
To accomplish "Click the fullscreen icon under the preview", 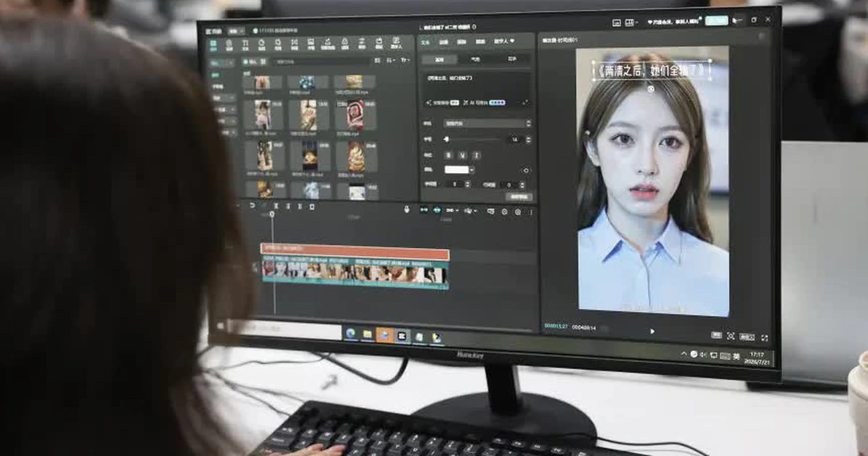I will pyautogui.click(x=765, y=338).
